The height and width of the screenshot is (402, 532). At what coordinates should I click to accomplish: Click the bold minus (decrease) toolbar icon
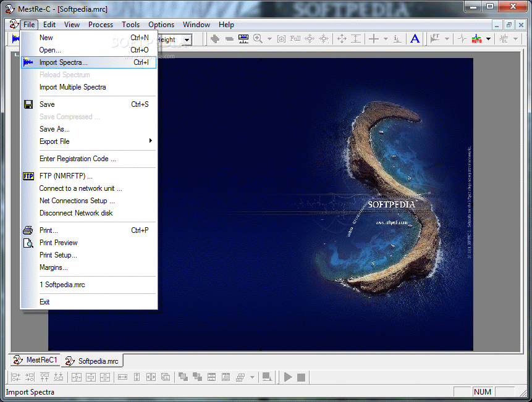pyautogui.click(x=229, y=39)
